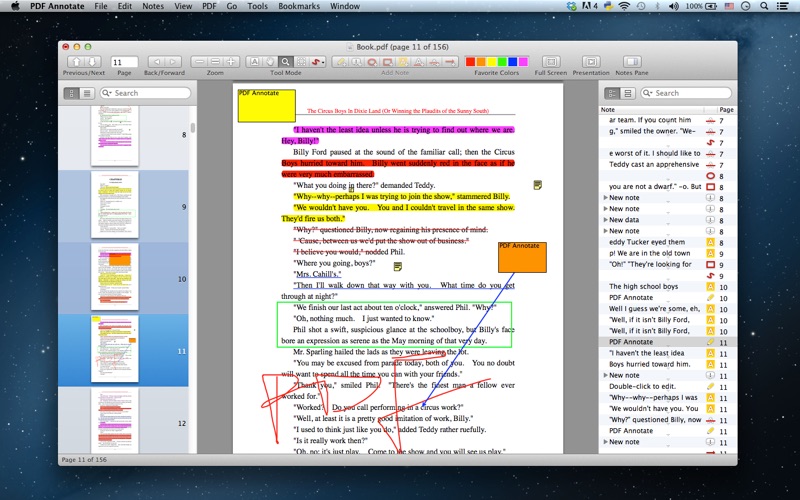Add an underline note from the toolbar

pyautogui.click(x=418, y=62)
